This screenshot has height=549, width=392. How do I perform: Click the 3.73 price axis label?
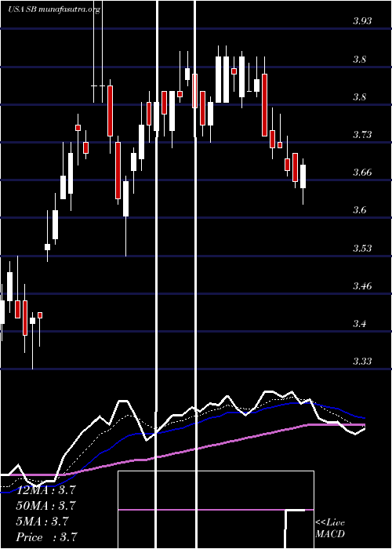(x=362, y=135)
